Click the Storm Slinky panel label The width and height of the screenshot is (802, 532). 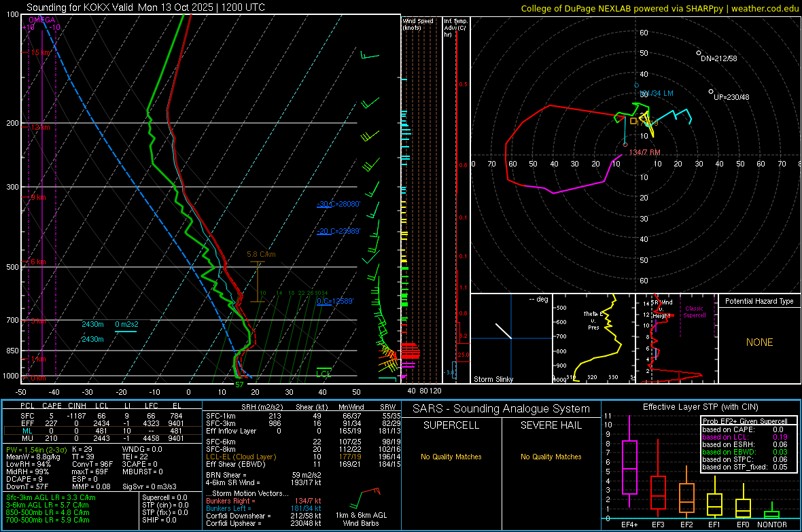[493, 379]
